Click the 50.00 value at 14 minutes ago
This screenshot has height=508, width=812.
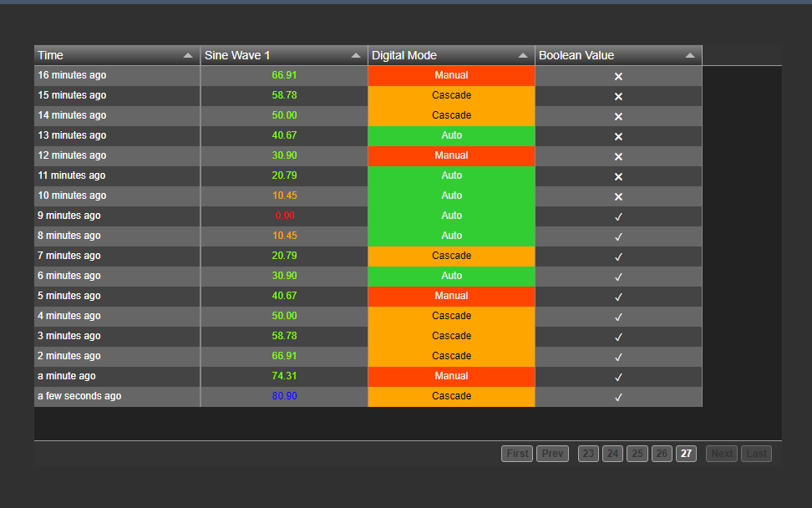285,115
